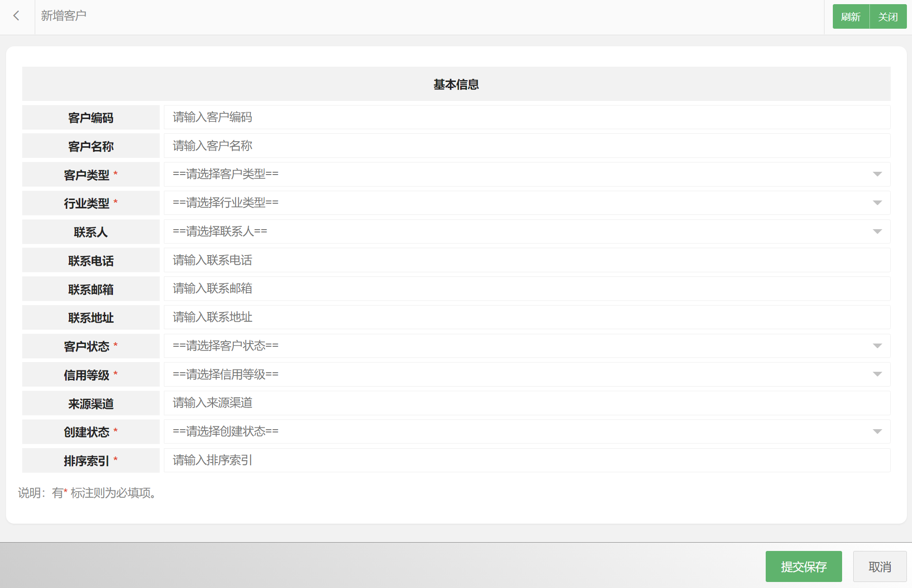Expand the 客户状态 dropdown
This screenshot has height=588, width=912.
pos(526,346)
